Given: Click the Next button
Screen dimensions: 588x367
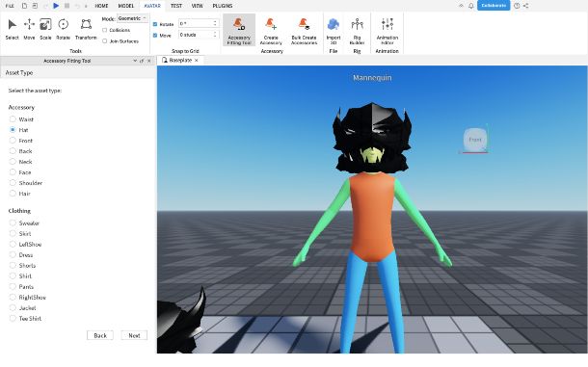Looking at the screenshot, I should (x=134, y=335).
